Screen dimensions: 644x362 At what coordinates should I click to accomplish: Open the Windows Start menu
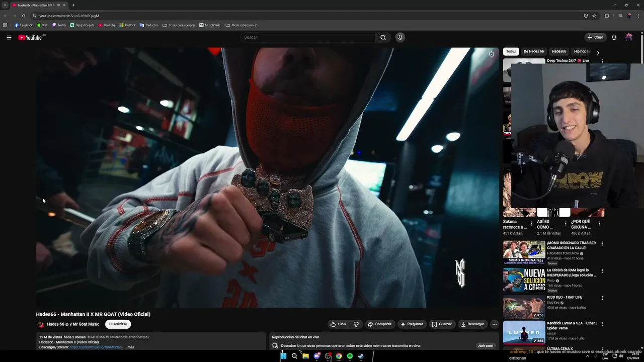click(283, 356)
